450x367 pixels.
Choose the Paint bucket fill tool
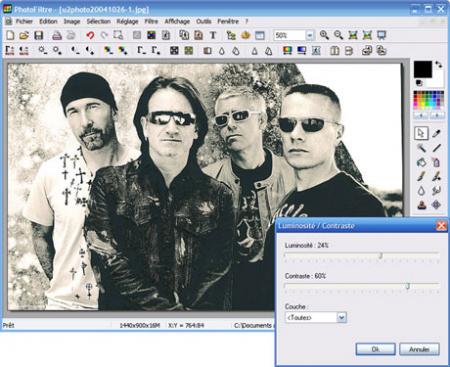(421, 162)
